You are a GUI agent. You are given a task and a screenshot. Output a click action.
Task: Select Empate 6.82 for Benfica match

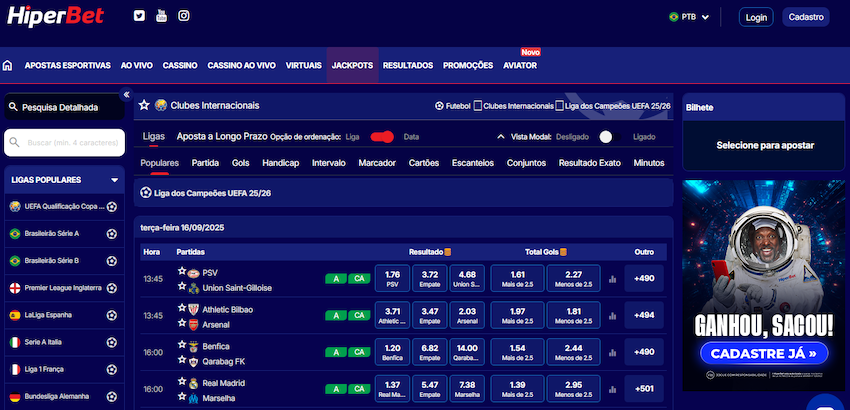click(430, 352)
